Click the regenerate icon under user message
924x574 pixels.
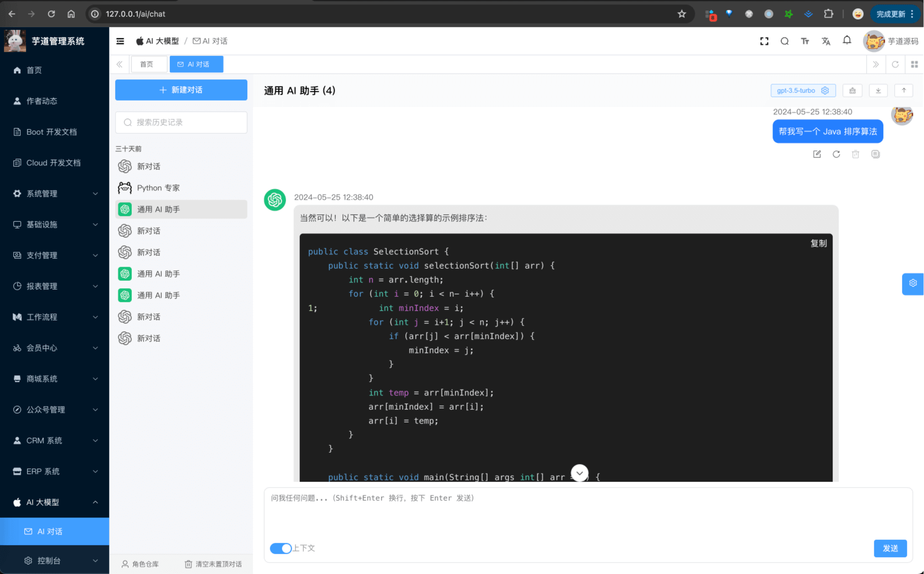tap(836, 154)
